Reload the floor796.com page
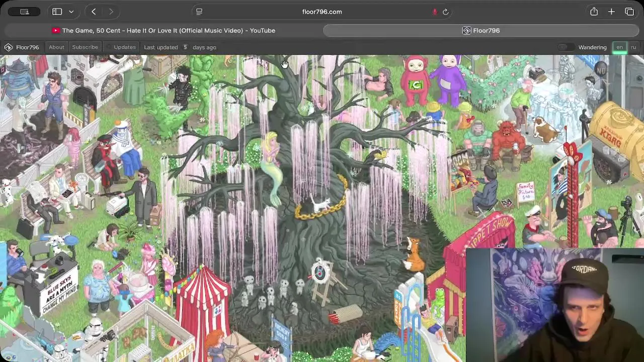Image resolution: width=644 pixels, height=362 pixels. (x=446, y=12)
